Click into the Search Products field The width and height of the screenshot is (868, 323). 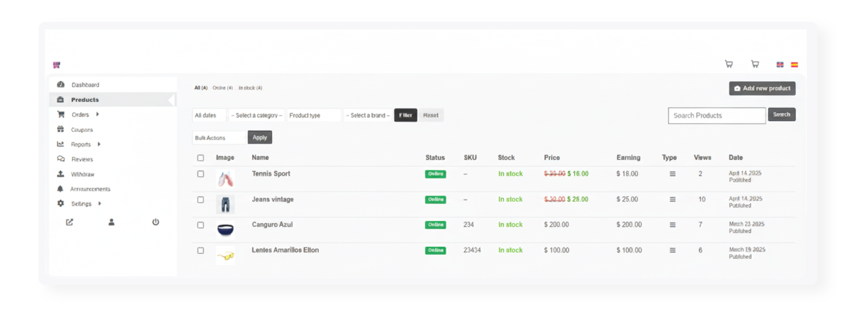(716, 116)
